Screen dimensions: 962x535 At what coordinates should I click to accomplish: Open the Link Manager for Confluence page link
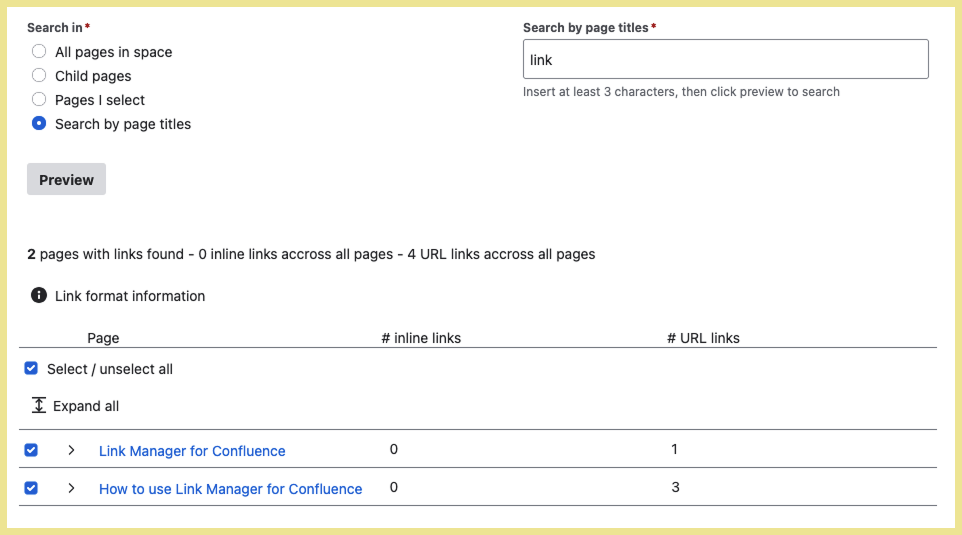pyautogui.click(x=192, y=451)
